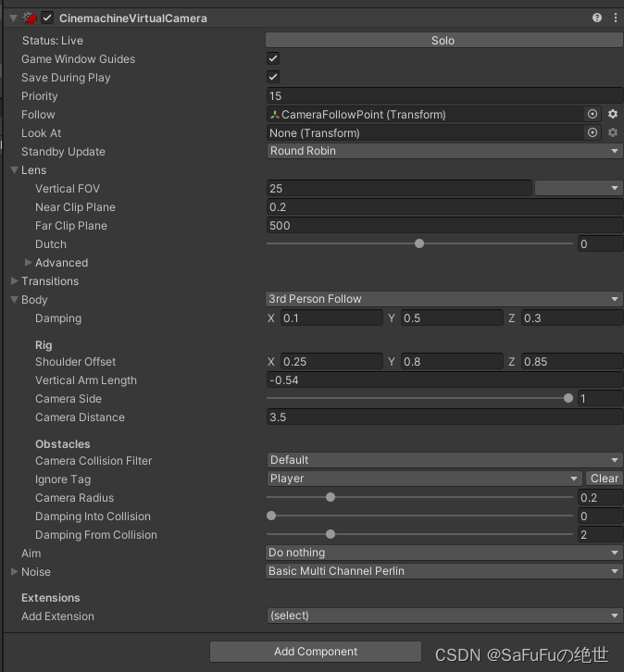
Task: Click the Damping Into Collision slider handle
Action: click(x=271, y=516)
